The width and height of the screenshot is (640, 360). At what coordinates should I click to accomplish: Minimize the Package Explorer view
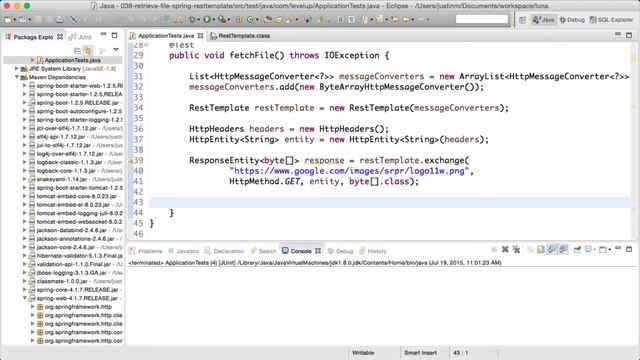[103, 34]
